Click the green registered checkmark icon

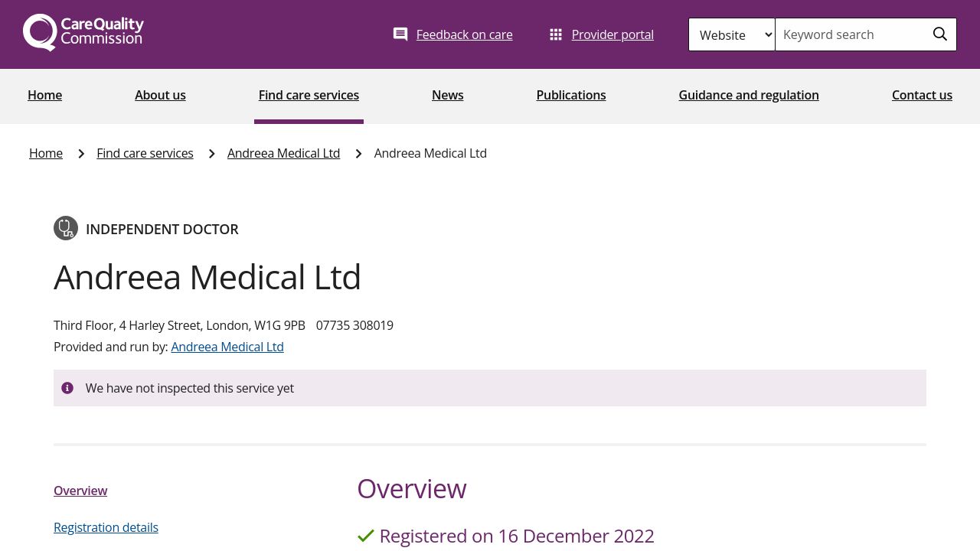(366, 536)
